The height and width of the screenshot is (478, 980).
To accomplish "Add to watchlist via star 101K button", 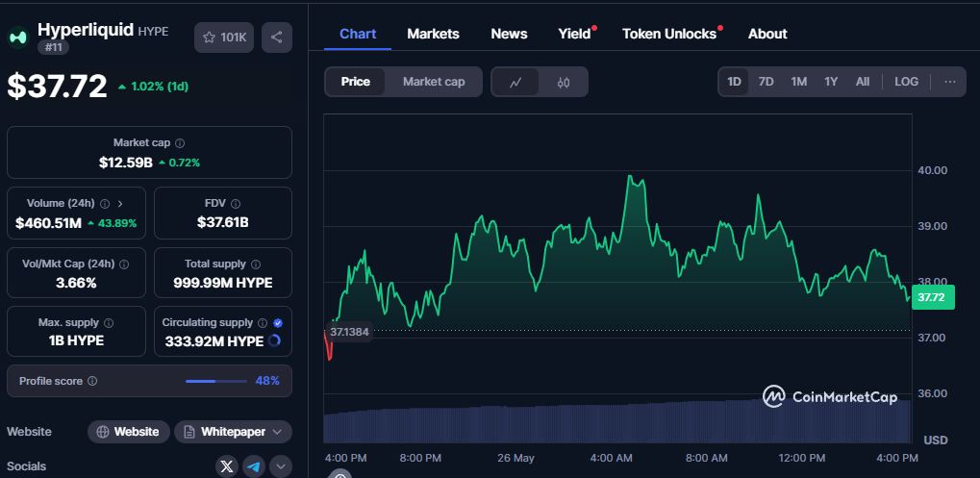I will pyautogui.click(x=224, y=38).
